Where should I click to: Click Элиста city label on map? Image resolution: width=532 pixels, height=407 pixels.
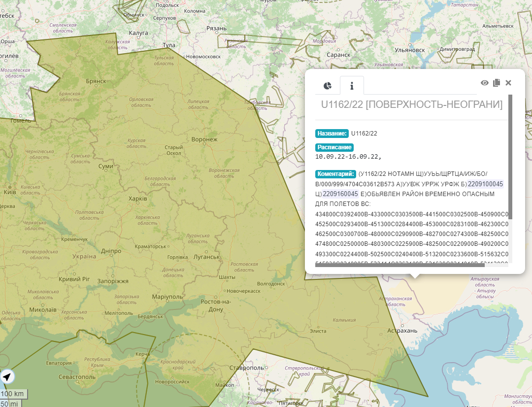(318, 331)
